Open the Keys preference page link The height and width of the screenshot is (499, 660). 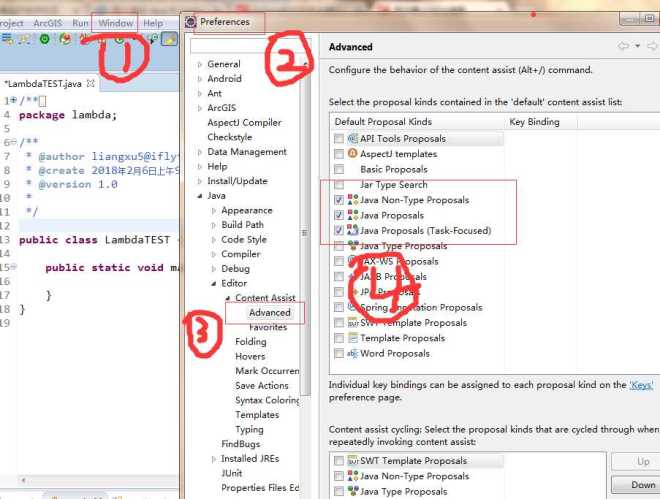click(x=641, y=385)
